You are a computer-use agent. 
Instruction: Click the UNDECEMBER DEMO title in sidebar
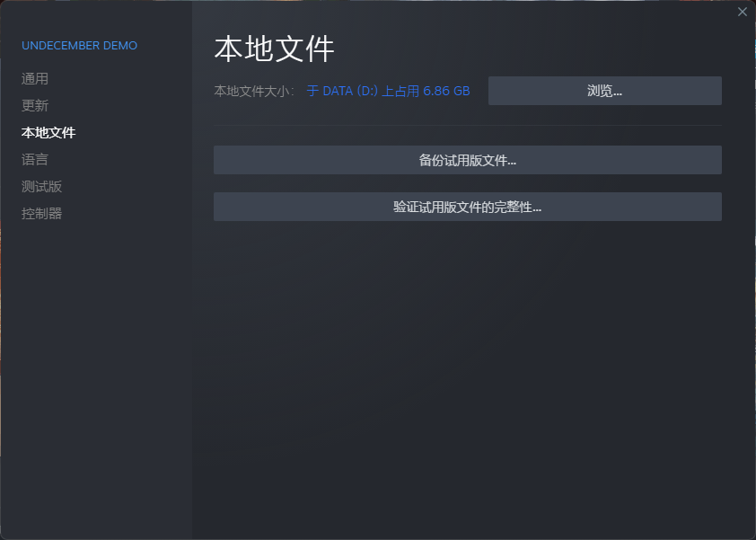point(79,46)
